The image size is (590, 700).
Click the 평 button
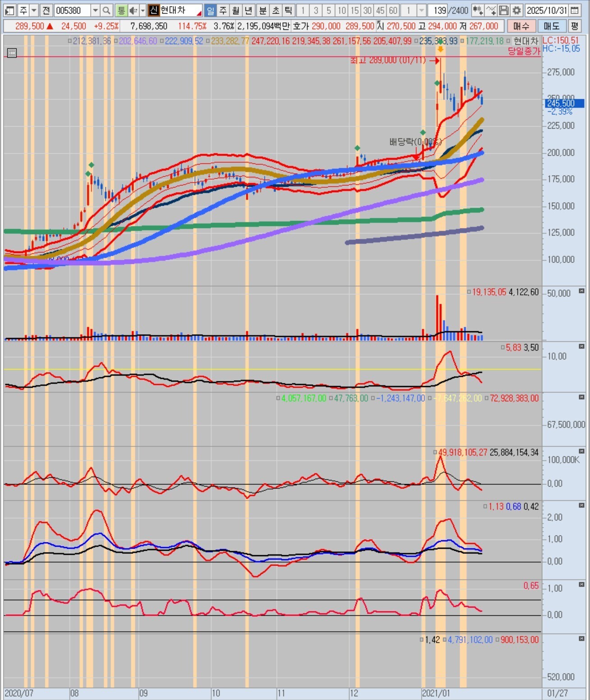click(574, 26)
